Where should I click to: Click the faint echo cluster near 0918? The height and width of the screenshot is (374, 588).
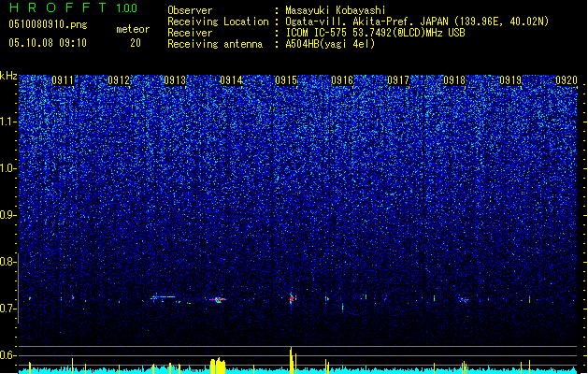(x=464, y=300)
